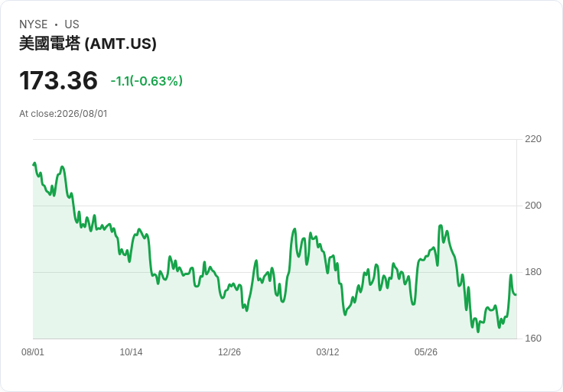
Task: Click the NYSE exchange label
Action: tap(34, 24)
